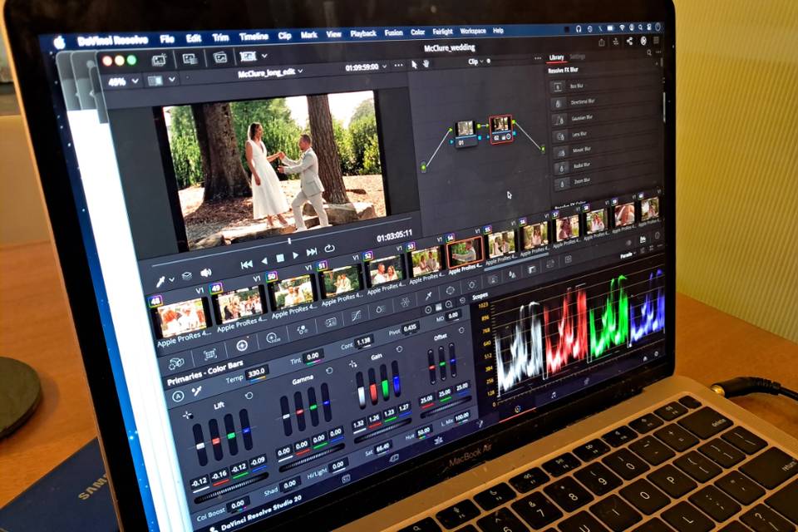Switch to the Library tab
Screen dimensions: 798x532
pos(556,57)
